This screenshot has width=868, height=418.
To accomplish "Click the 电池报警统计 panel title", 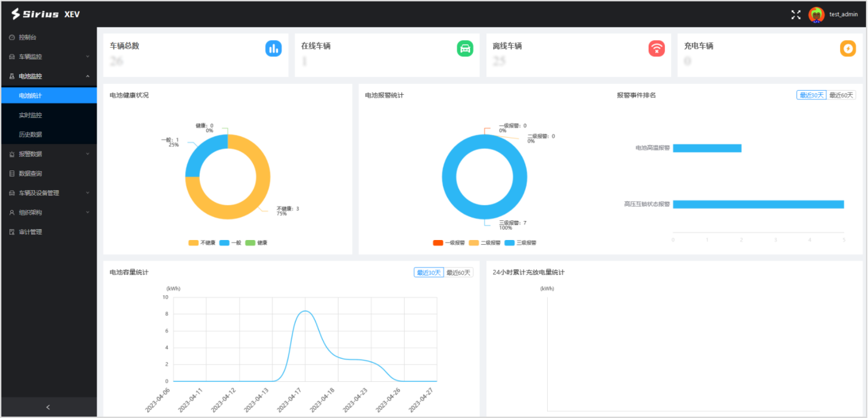I will 384,95.
